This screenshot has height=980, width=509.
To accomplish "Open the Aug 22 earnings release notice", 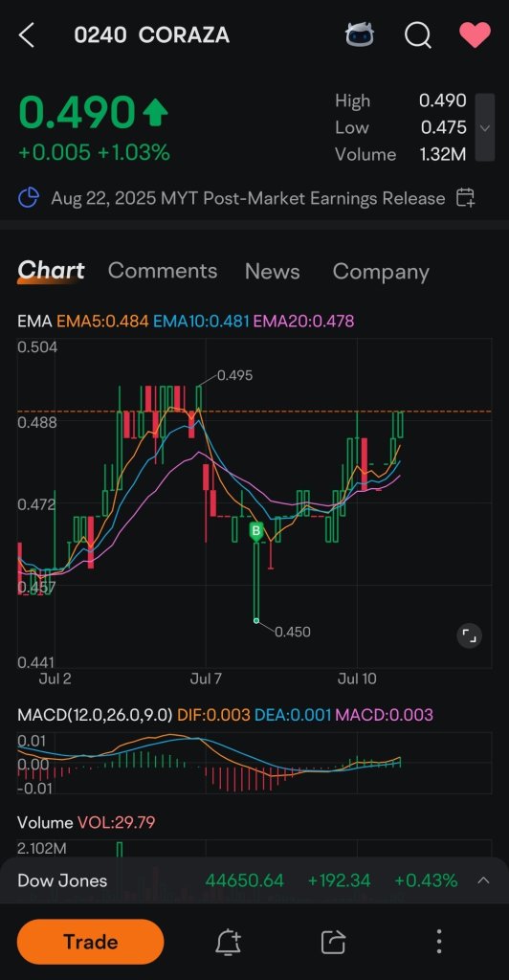I will click(x=248, y=199).
